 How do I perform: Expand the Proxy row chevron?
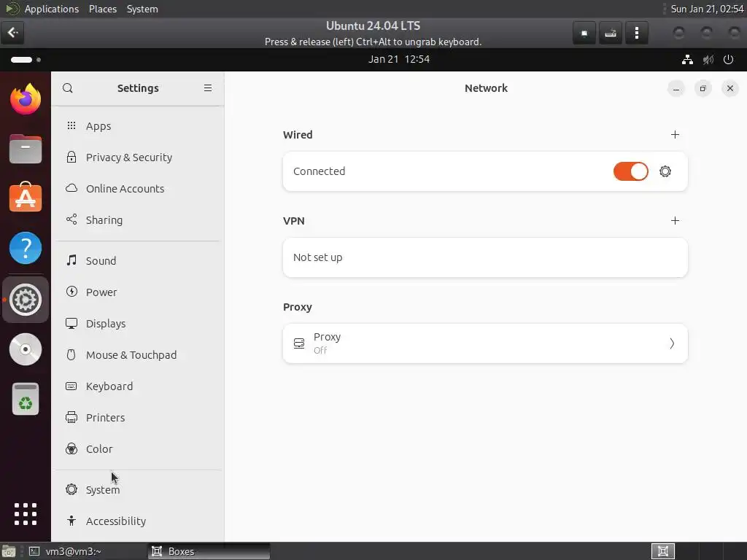point(672,343)
